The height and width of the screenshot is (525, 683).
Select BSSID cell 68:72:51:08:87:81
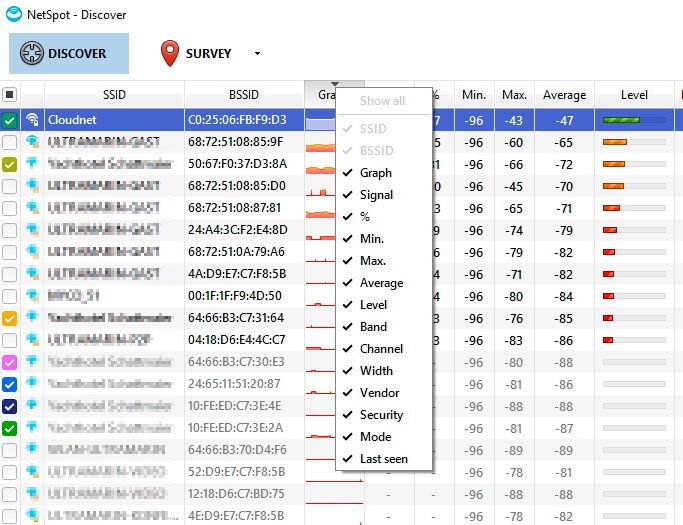(x=244, y=208)
